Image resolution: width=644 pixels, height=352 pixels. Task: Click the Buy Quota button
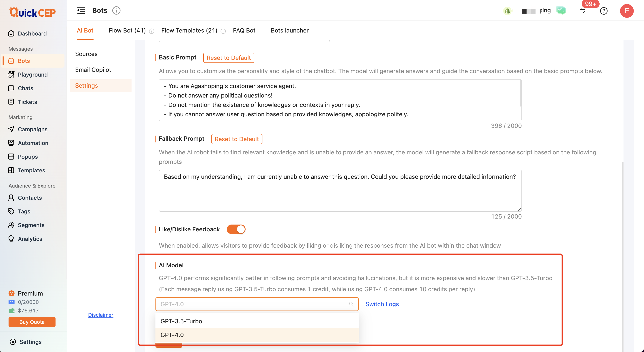[x=32, y=322]
